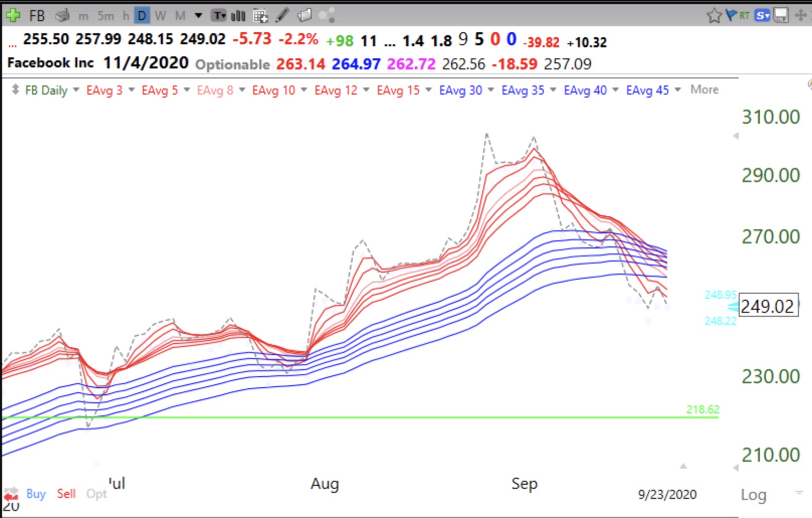Click the up-down arrow beside FB Daily
The height and width of the screenshot is (518, 812).
(16, 90)
